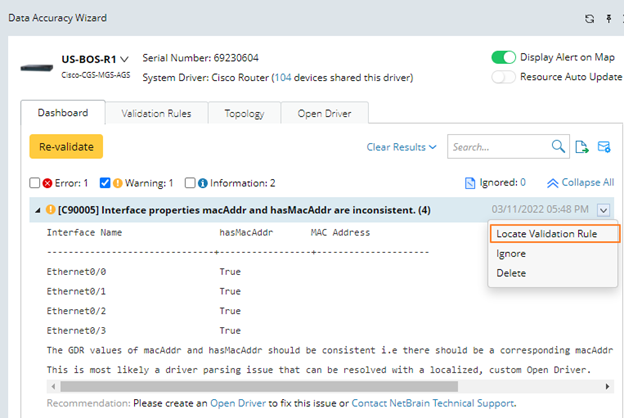
Task: Switch to the Open Driver tab
Action: pos(324,113)
